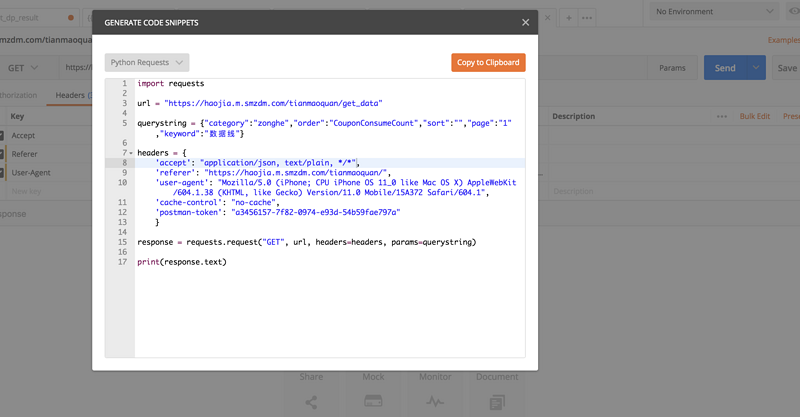Screen dimensions: 800x417
Task: Toggle the Referer header checkbox
Action: (2, 154)
